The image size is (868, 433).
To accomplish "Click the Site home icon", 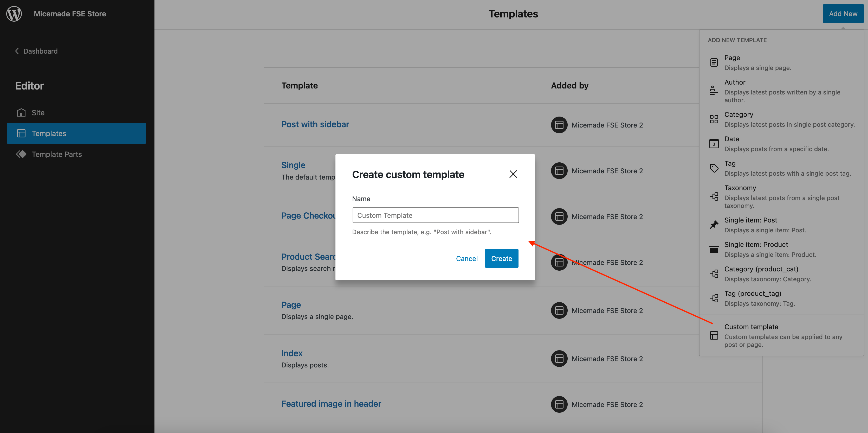I will 21,112.
